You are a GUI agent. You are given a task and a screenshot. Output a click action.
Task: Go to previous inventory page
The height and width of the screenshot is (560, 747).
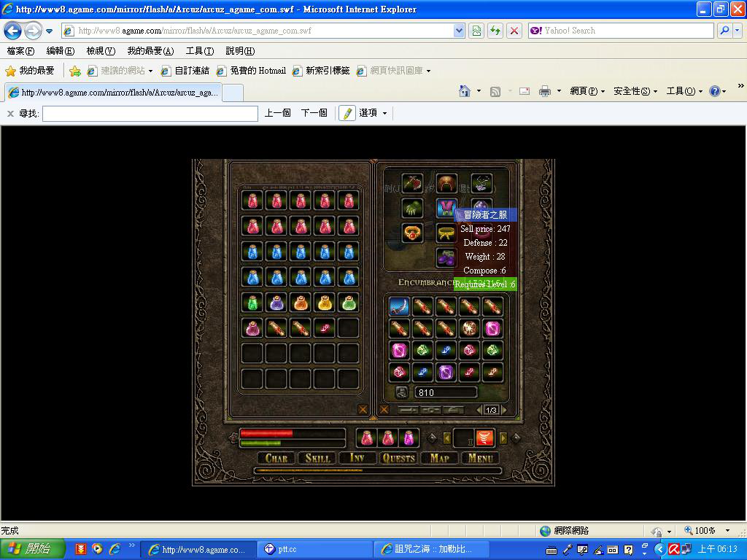pyautogui.click(x=479, y=410)
